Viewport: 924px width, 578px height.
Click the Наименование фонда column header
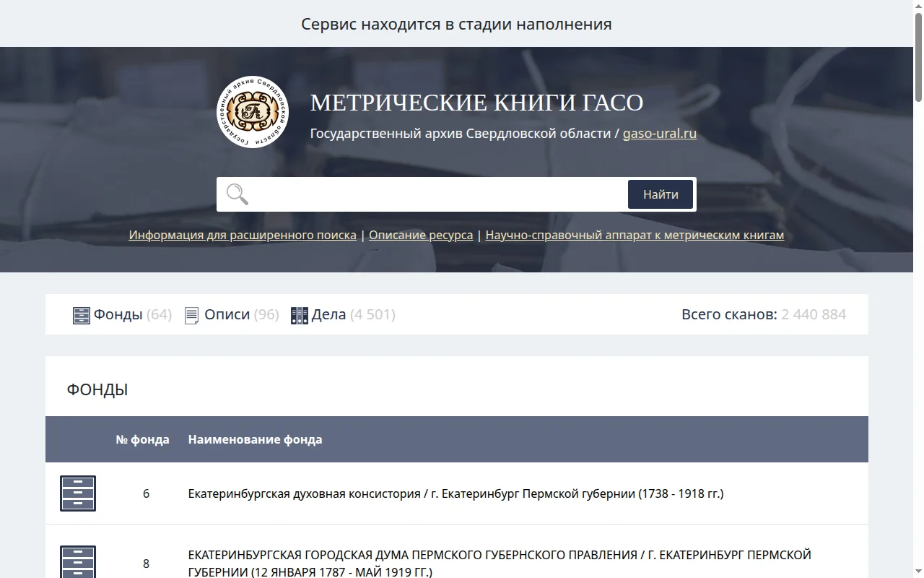tap(256, 439)
